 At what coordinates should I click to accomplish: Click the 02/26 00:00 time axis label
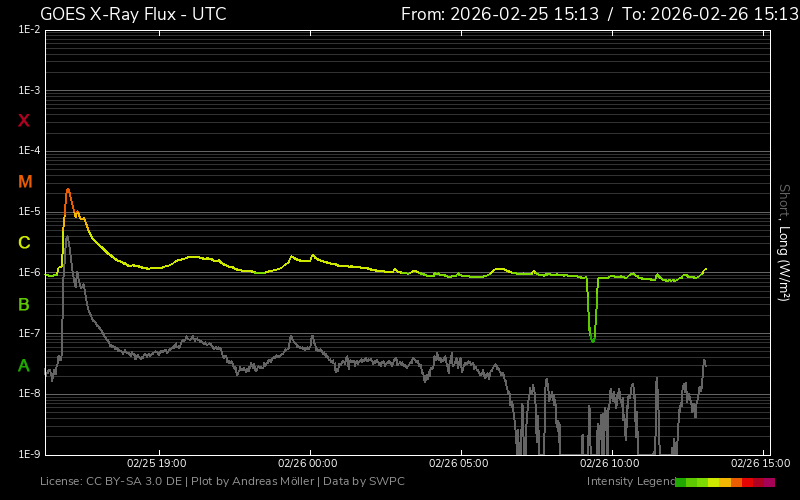(x=309, y=464)
